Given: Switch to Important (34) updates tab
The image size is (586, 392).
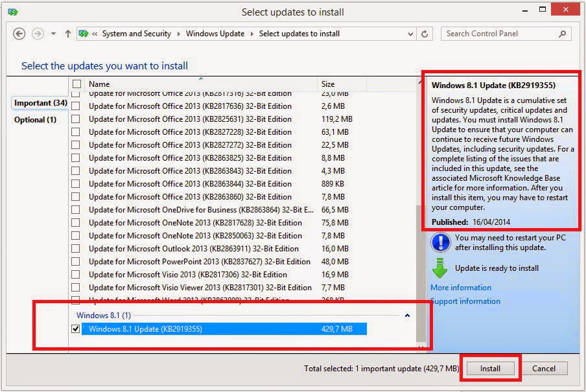Looking at the screenshot, I should click(40, 103).
